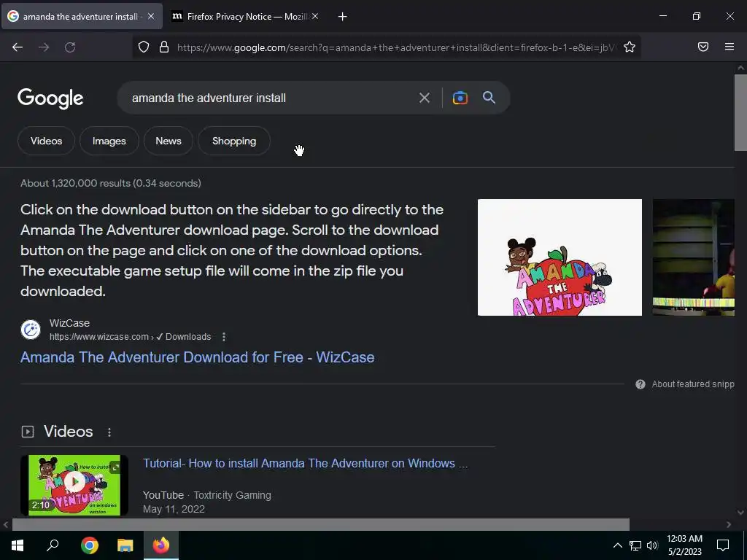Open the second featured snippet image
The width and height of the screenshot is (747, 560).
pyautogui.click(x=693, y=257)
